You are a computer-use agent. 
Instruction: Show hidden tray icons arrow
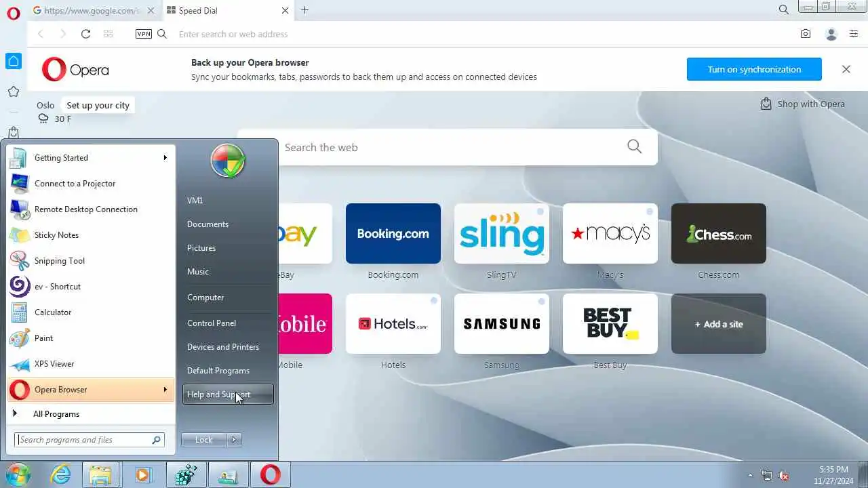[750, 475]
